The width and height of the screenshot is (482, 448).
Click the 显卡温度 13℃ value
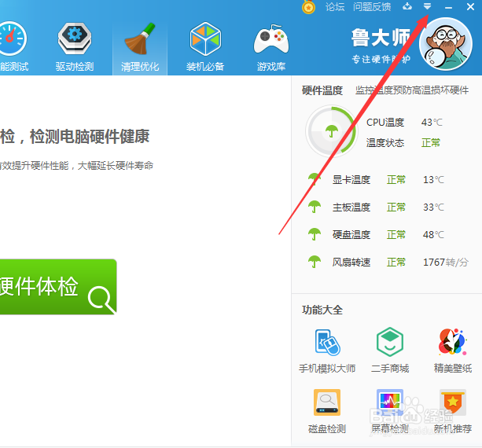[x=433, y=179]
